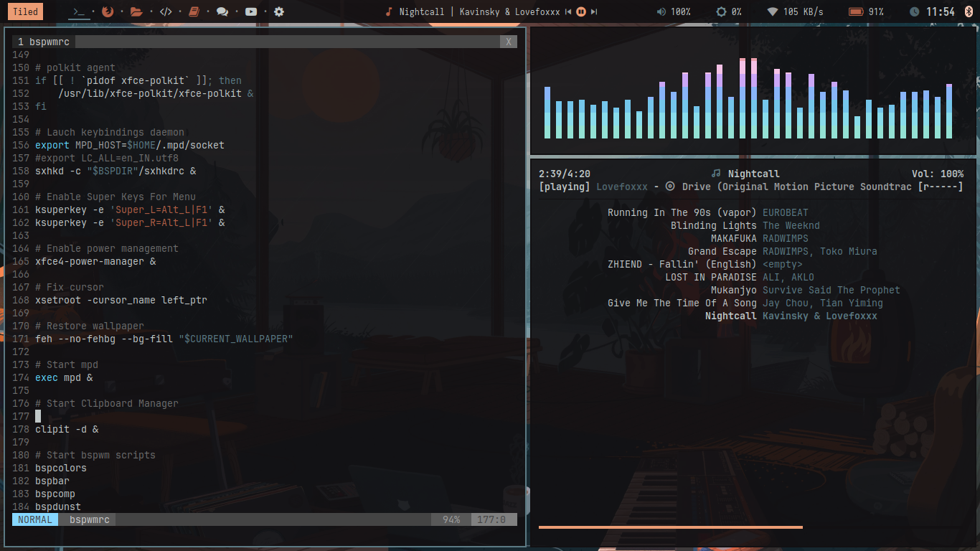
Task: Click the 105 KB/s network speed
Action: [804, 11]
